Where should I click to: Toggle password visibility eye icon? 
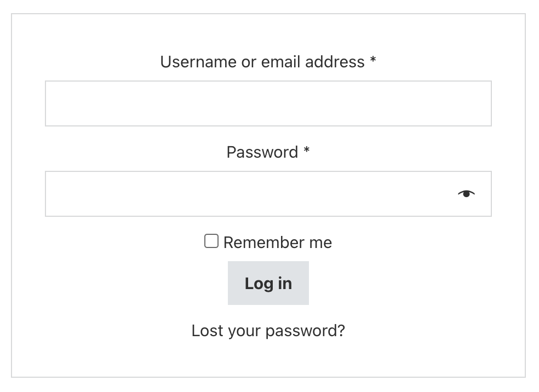[x=466, y=194]
